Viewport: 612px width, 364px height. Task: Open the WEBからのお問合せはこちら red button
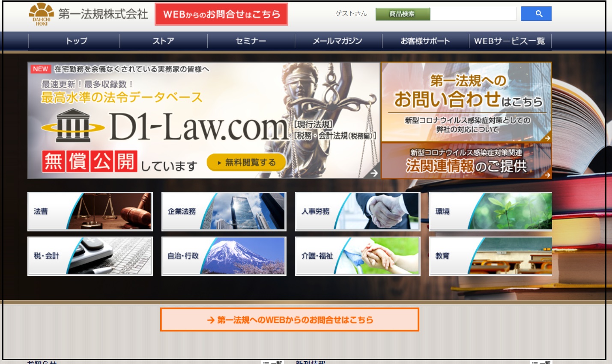(x=221, y=14)
